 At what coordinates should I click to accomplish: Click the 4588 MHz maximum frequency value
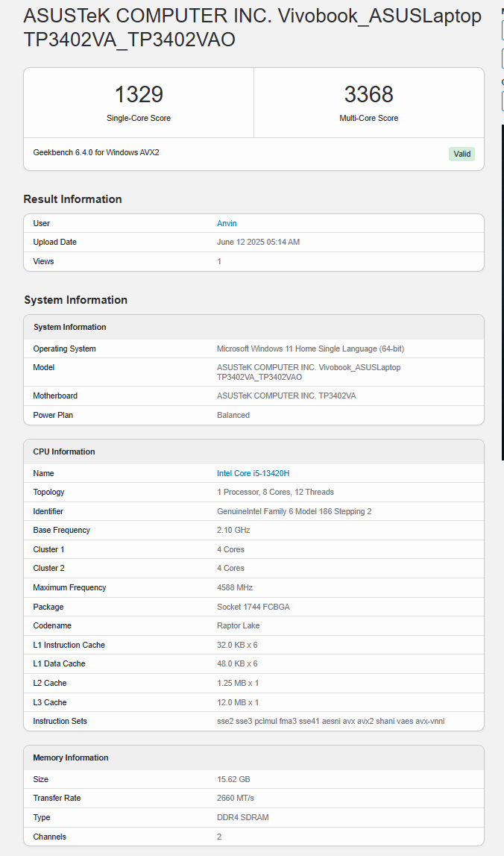point(235,588)
